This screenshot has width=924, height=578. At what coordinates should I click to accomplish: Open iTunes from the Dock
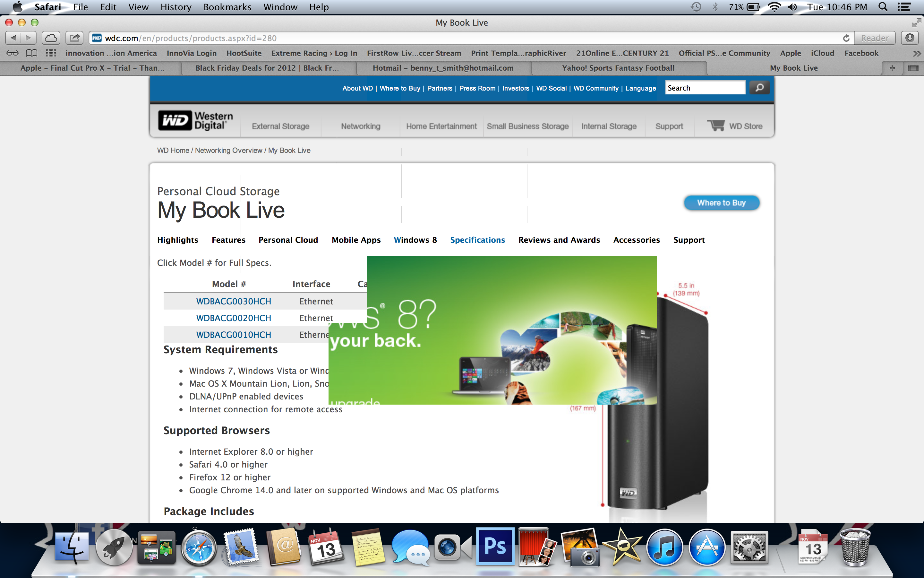click(665, 548)
